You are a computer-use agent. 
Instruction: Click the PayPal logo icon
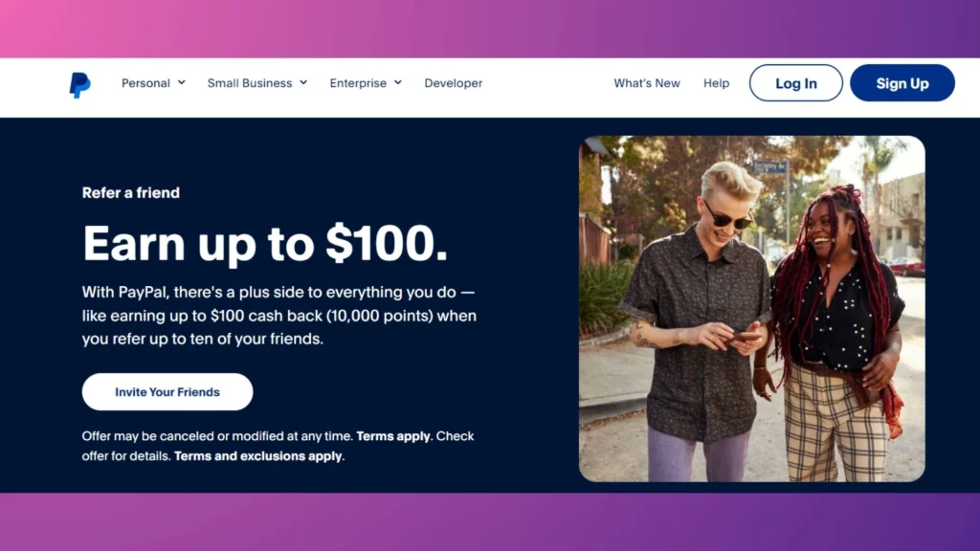(80, 84)
